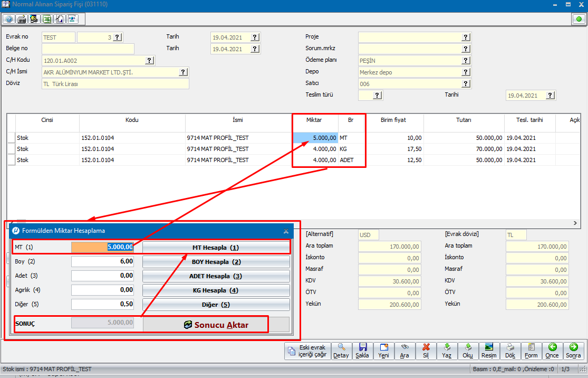This screenshot has height=378, width=588.
Task: Open the Proje lookup button
Action: click(x=466, y=37)
